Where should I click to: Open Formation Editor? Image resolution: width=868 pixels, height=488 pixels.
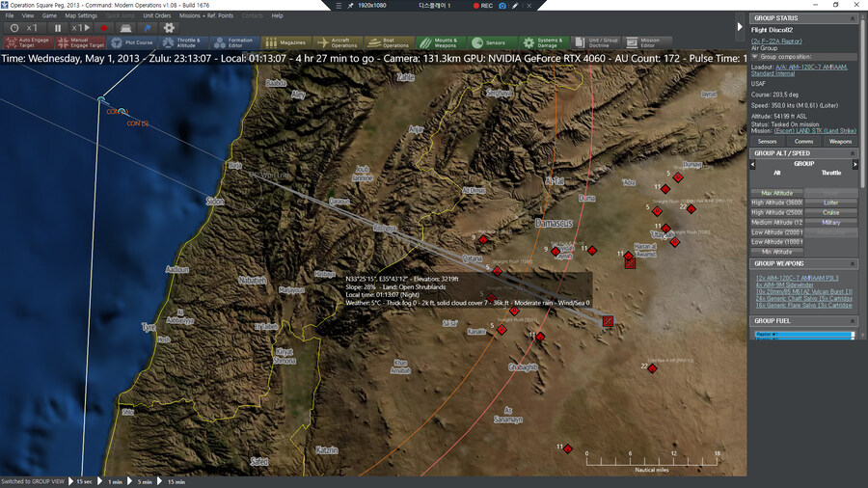(x=235, y=42)
